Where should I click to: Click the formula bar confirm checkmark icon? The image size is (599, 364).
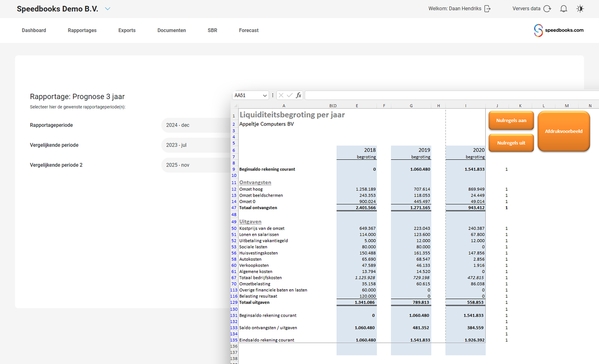pyautogui.click(x=289, y=95)
